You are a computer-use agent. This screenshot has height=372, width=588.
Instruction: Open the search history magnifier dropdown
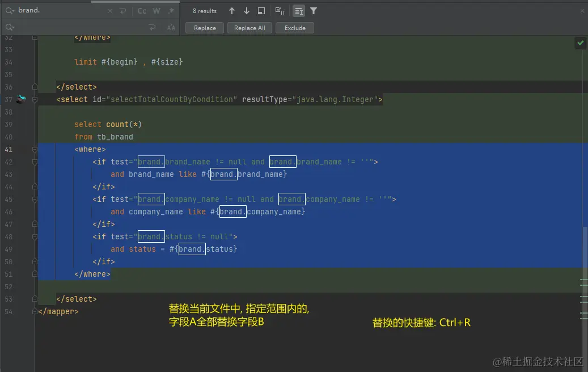point(10,11)
